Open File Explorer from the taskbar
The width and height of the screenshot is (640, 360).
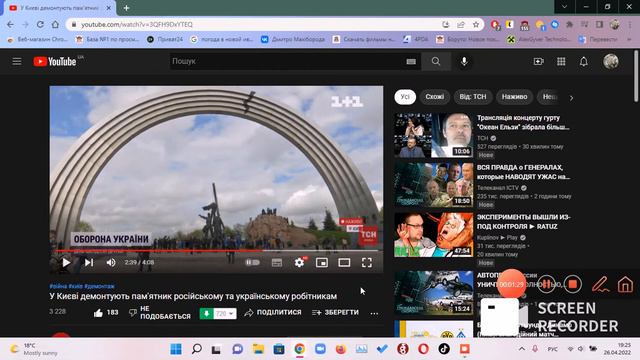pyautogui.click(x=258, y=349)
